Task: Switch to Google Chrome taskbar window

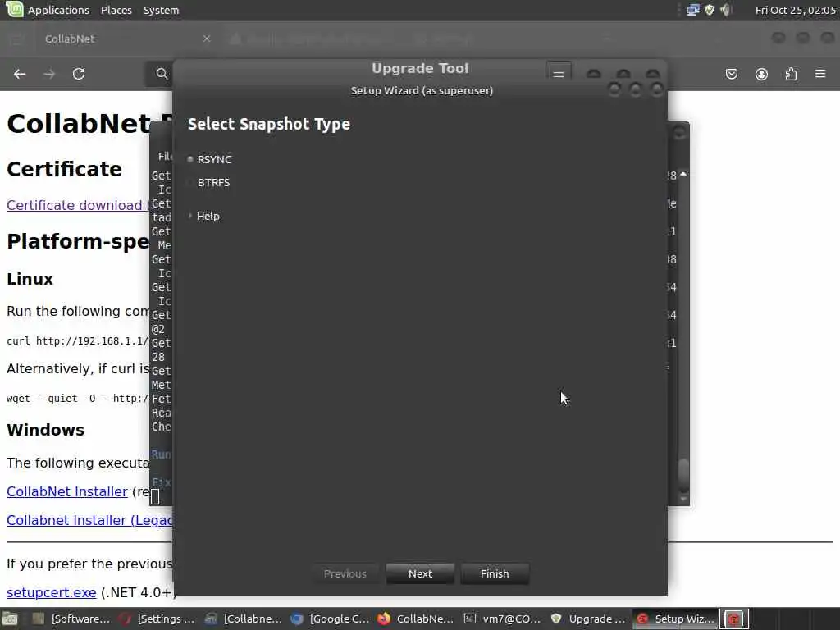Action: click(x=330, y=619)
